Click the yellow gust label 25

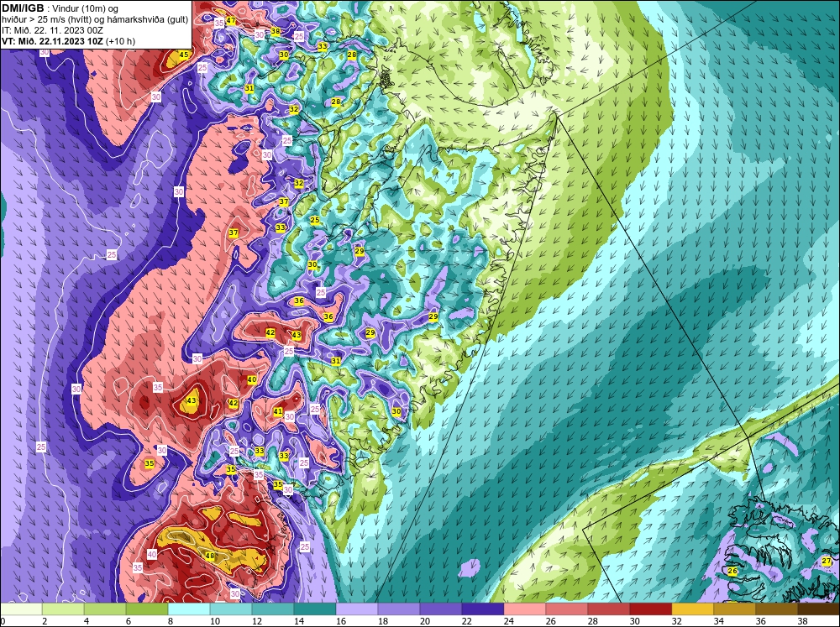[315, 220]
